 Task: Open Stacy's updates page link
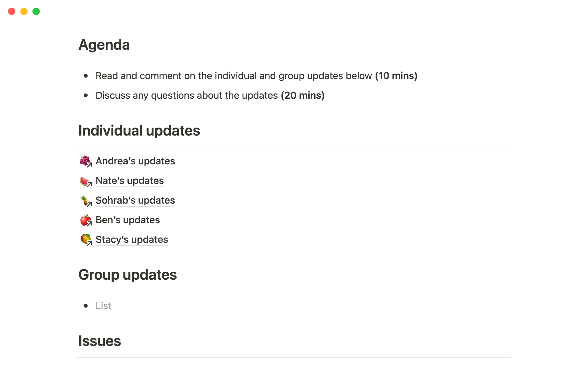[132, 240]
